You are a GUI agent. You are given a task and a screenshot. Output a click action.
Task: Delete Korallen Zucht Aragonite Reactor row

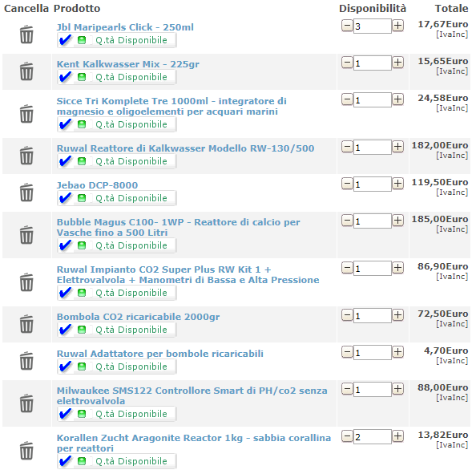pos(26,451)
